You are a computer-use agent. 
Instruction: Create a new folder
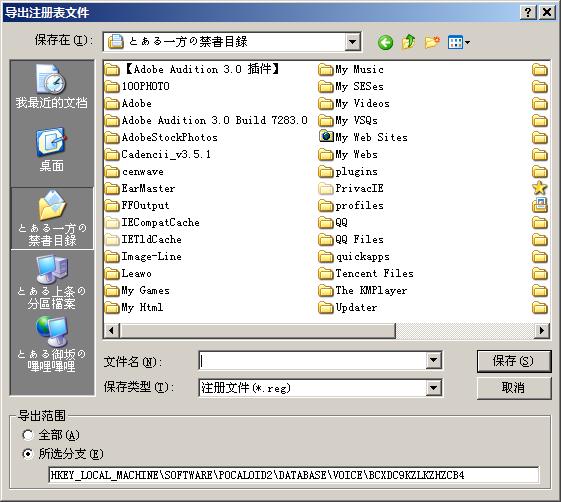[x=432, y=42]
